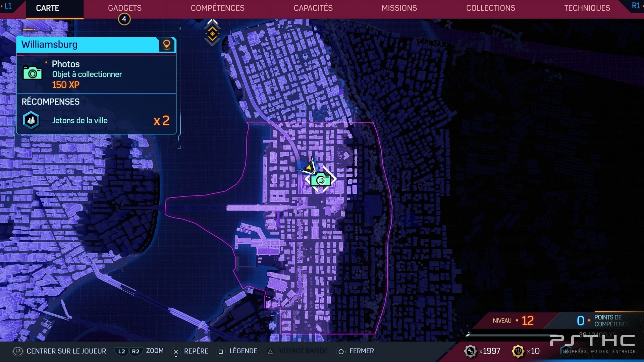Open the CAPACITÉS tab
Viewport: 644px width, 362px height.
(313, 8)
